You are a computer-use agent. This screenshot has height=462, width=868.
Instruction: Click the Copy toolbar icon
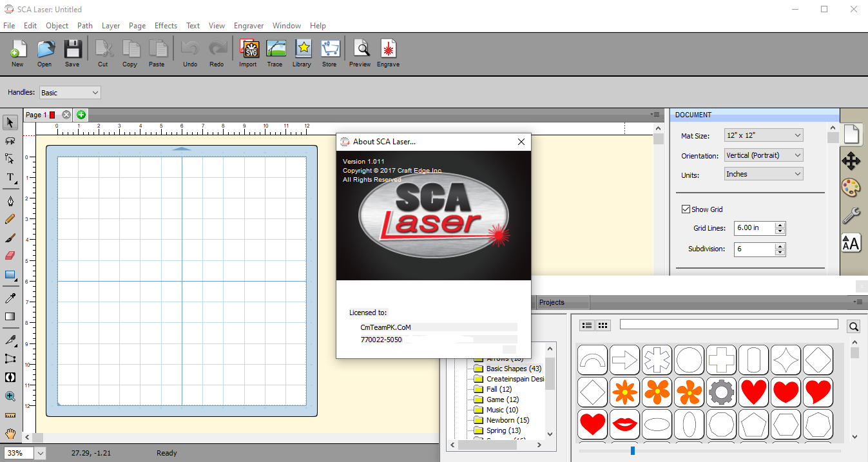click(130, 54)
